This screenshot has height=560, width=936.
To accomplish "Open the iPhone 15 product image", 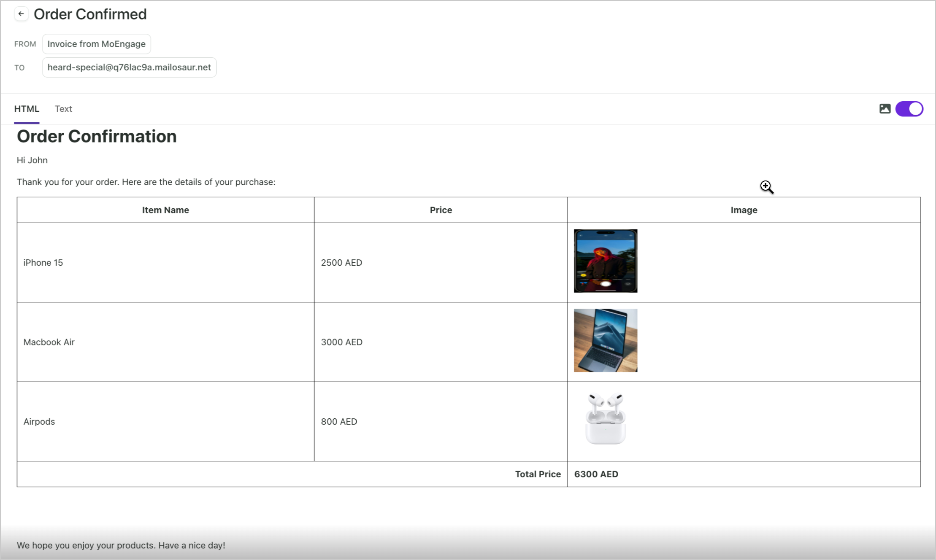I will point(605,261).
